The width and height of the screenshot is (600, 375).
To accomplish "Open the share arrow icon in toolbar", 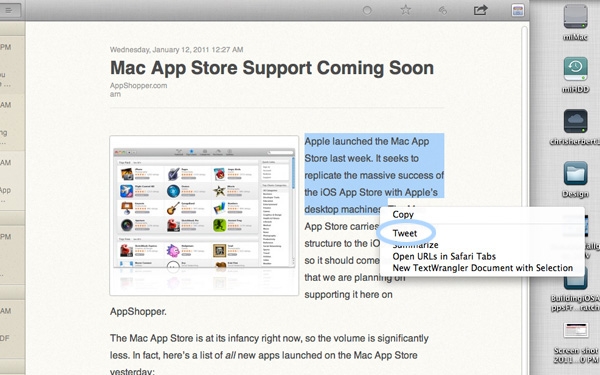I will [481, 10].
